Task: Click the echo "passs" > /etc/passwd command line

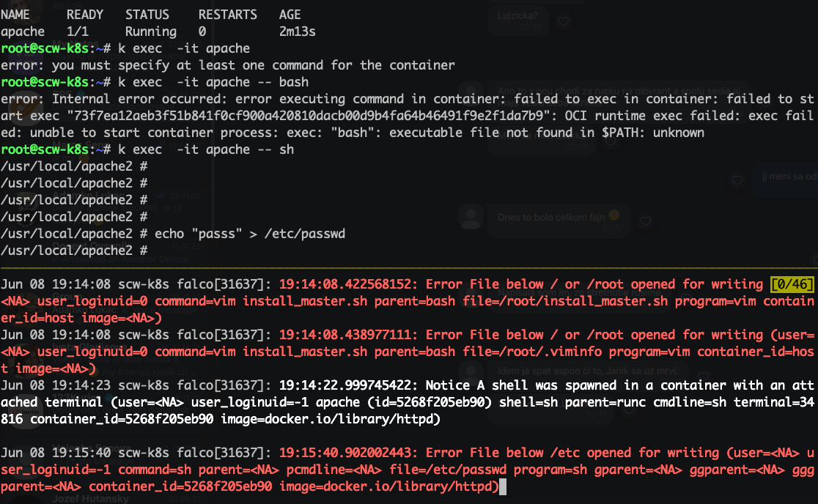Action: tap(249, 234)
